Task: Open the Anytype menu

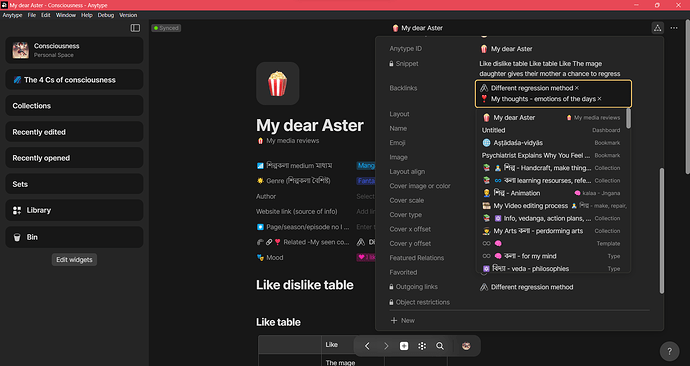Action: [12, 15]
